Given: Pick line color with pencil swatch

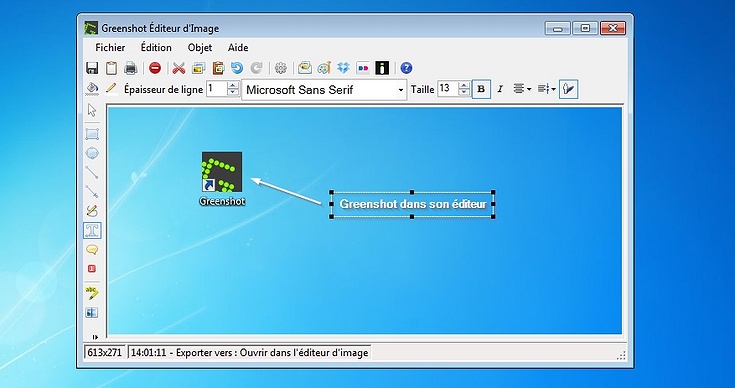Looking at the screenshot, I should click(111, 88).
